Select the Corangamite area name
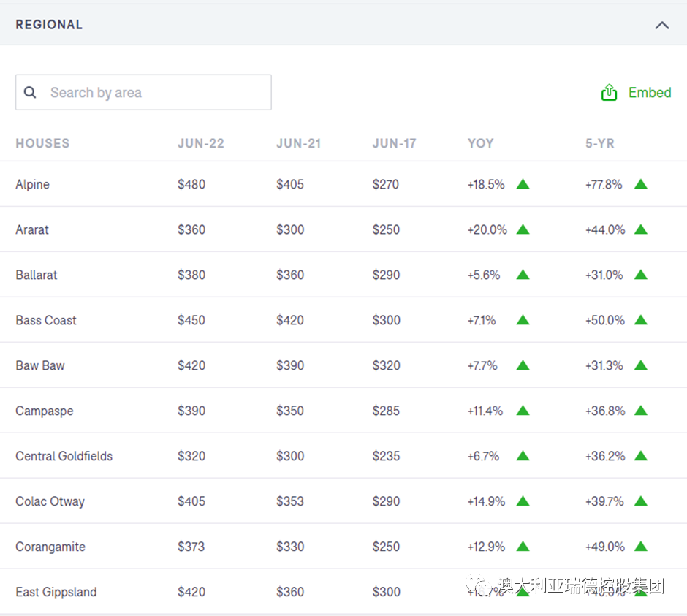 (x=50, y=547)
